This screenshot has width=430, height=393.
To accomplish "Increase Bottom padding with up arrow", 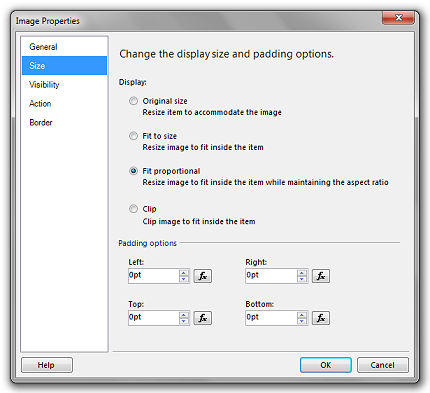I will [302, 315].
